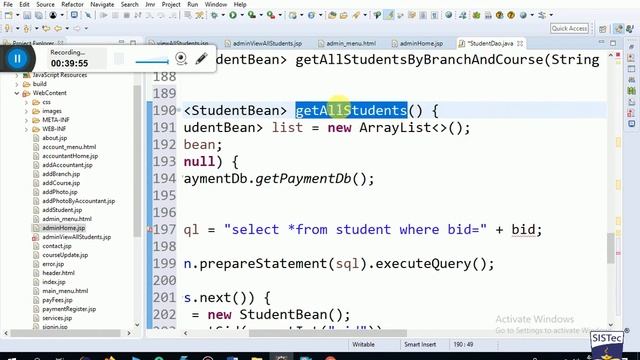640x360 pixels.
Task: Click the Debug bug icon
Action: pos(214,15)
